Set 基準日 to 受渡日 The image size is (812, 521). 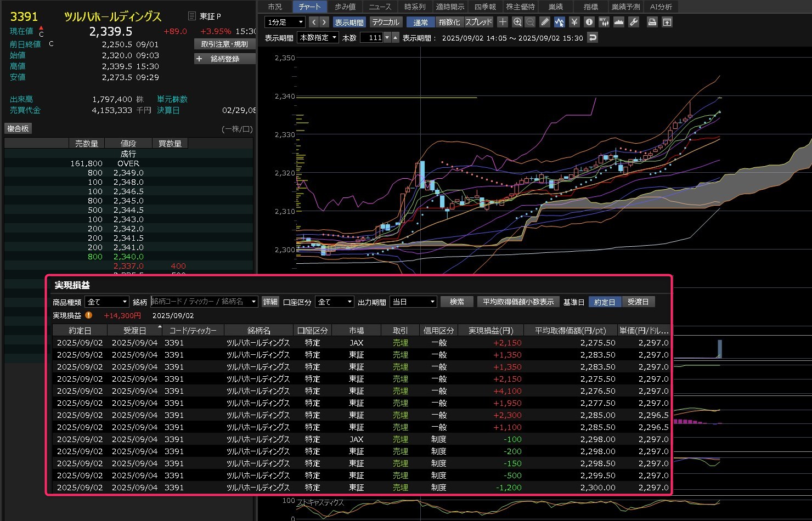[638, 302]
